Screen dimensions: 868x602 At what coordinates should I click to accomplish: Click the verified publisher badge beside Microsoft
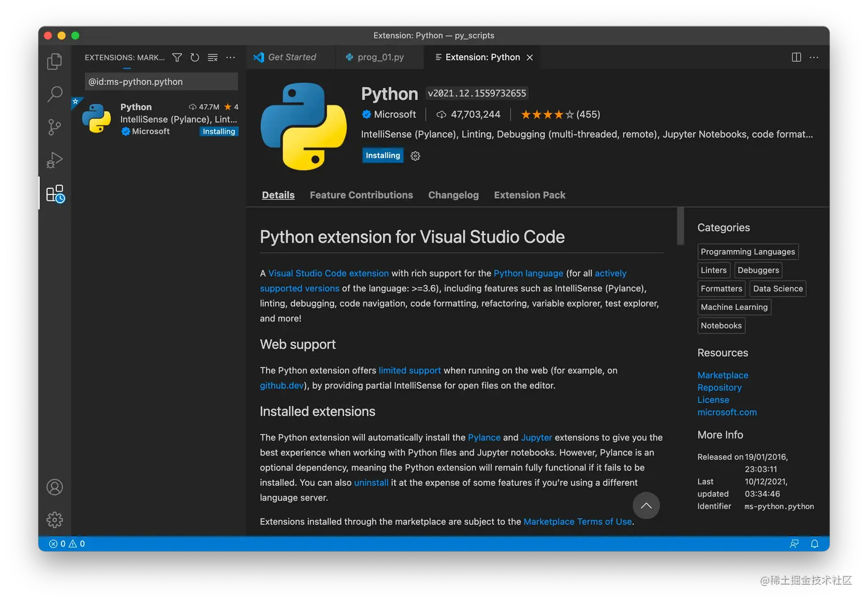point(366,114)
